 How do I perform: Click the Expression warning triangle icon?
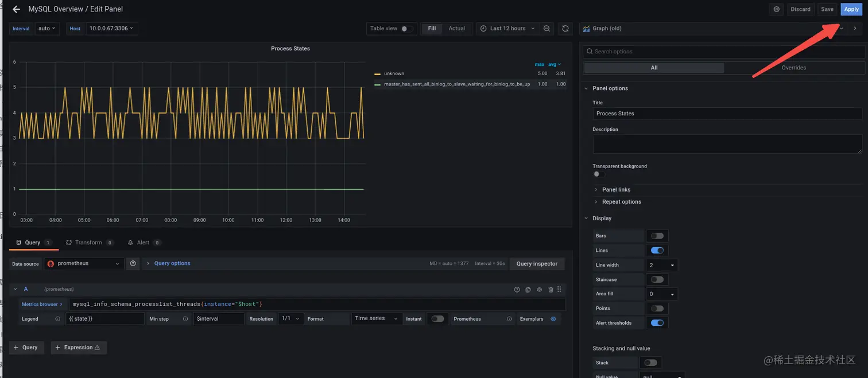(x=97, y=348)
